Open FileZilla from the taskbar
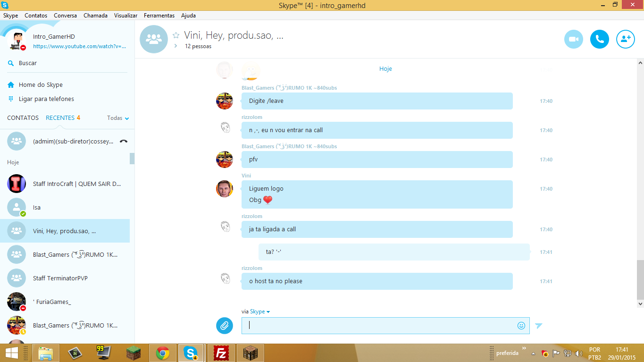 pyautogui.click(x=221, y=353)
